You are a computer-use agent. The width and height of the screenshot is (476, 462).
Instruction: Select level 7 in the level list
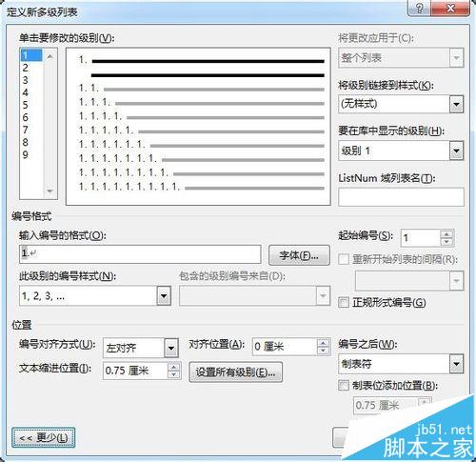26,130
